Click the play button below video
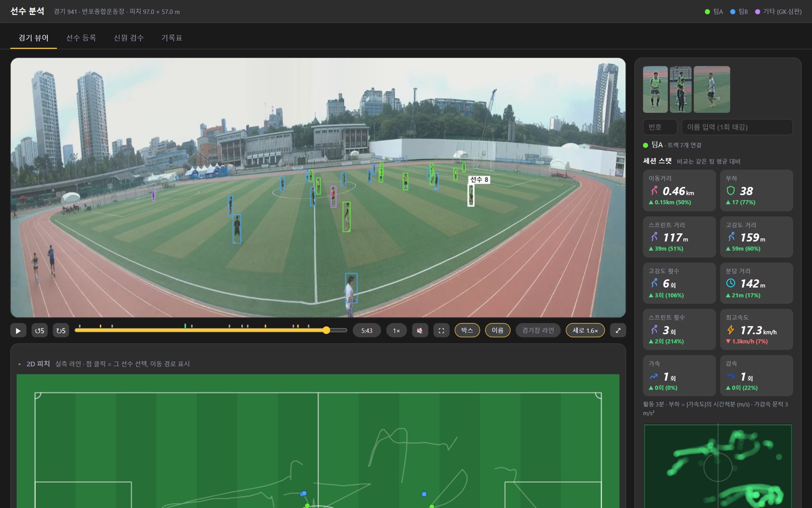Screen dimensions: 812x508 pos(18,331)
